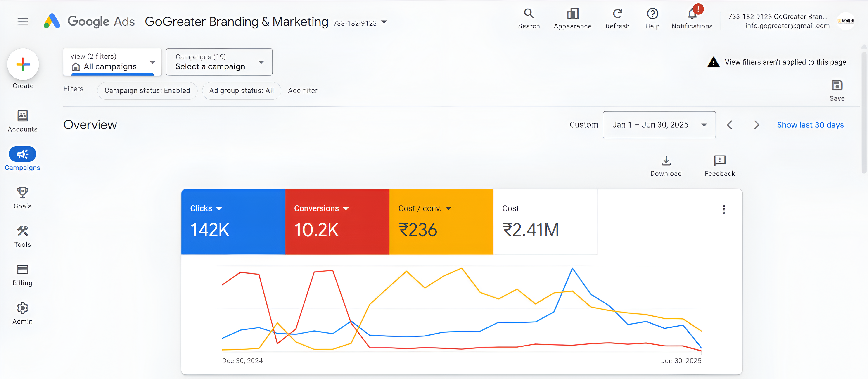This screenshot has height=379, width=868.
Task: Open the Appearance settings icon
Action: tap(572, 14)
